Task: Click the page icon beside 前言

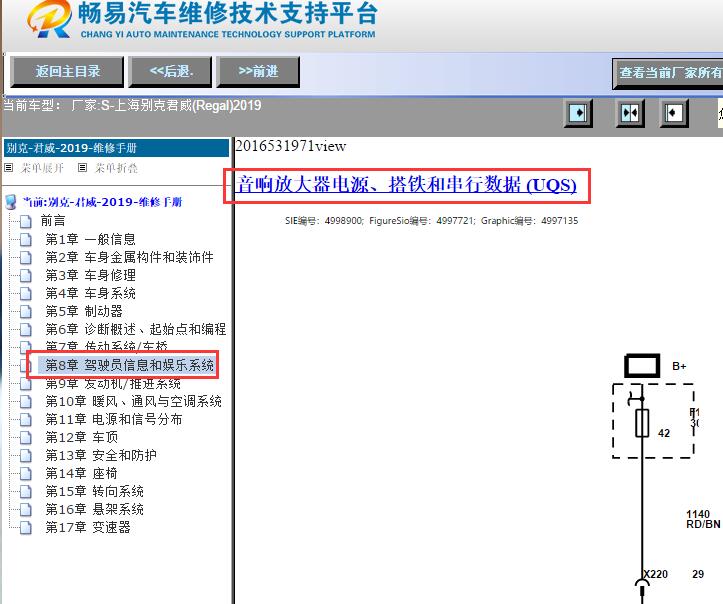Action: tap(26, 222)
